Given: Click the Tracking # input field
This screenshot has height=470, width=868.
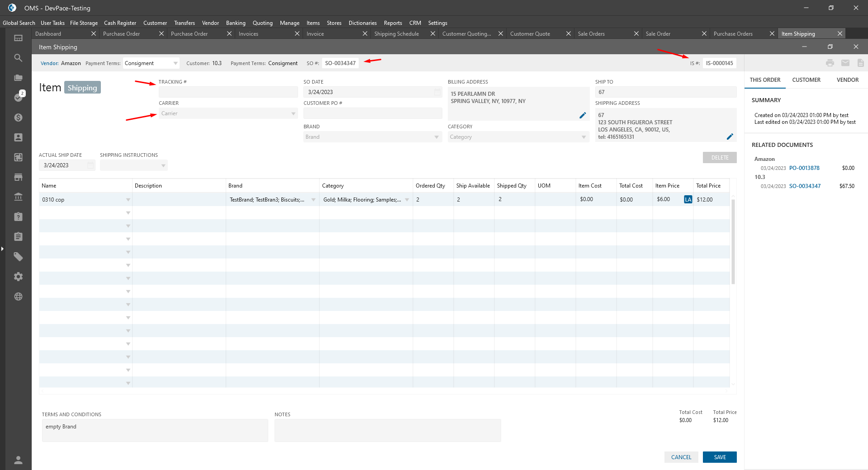Looking at the screenshot, I should click(x=228, y=92).
